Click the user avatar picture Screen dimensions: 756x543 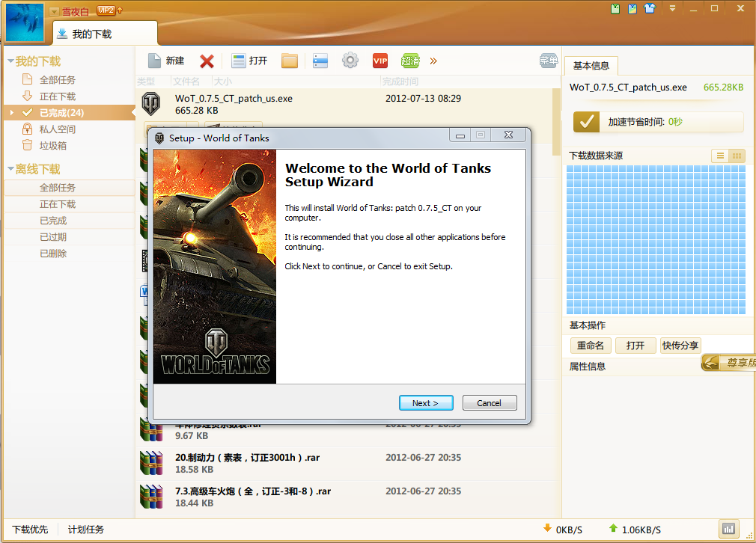click(25, 22)
